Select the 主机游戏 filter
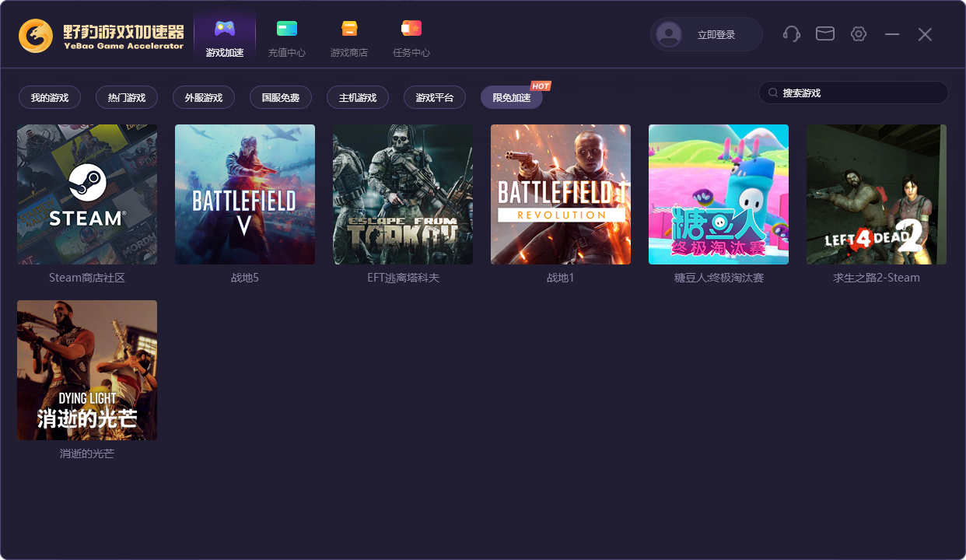966x560 pixels. (358, 97)
